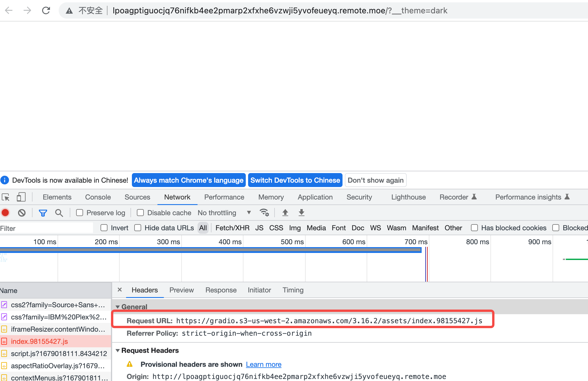
Task: Click the Learn more link
Action: coord(263,364)
